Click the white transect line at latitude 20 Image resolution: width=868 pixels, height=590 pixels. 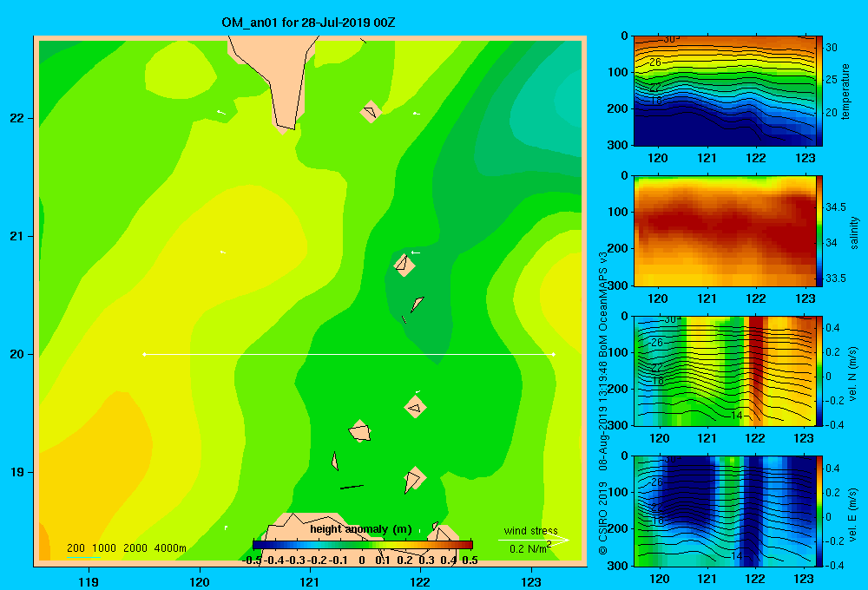pos(349,354)
